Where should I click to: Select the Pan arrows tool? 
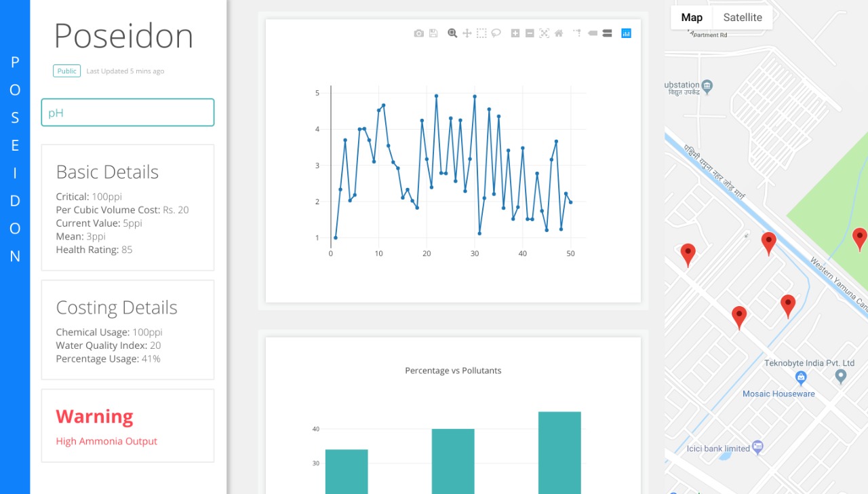pos(467,33)
